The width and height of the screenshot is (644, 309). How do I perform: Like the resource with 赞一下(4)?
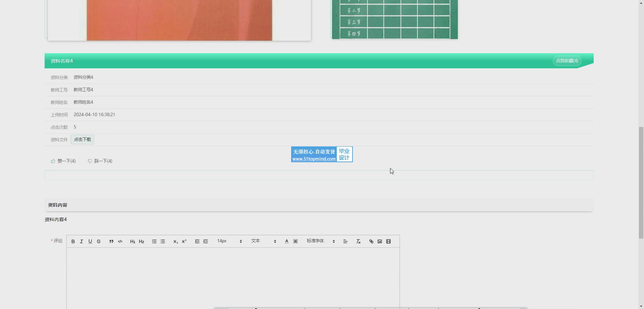pyautogui.click(x=63, y=161)
